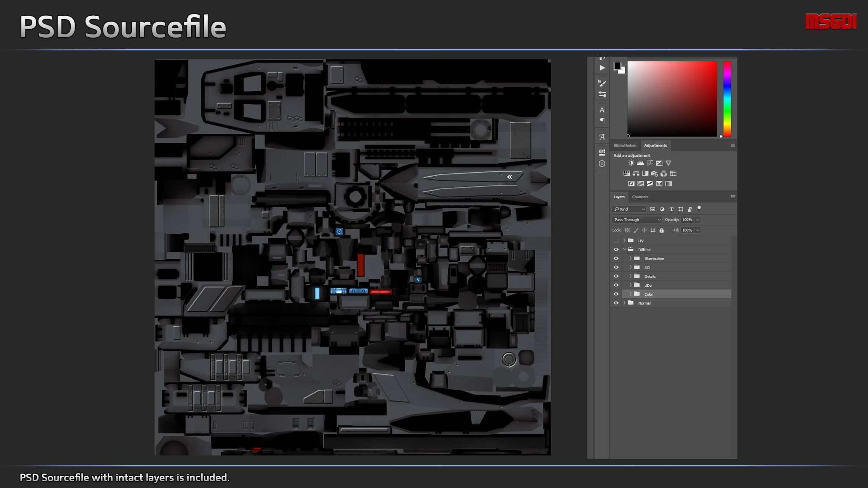Screen dimensions: 868x488
Task: Add a Color Balance adjustment
Action: click(636, 173)
